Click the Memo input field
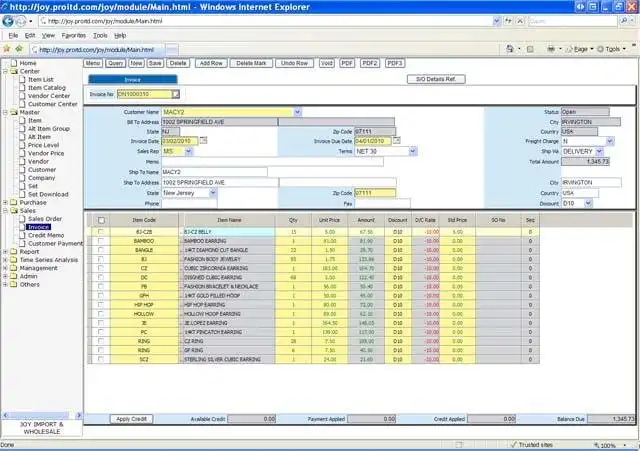This screenshot has width=640, height=451. [272, 162]
